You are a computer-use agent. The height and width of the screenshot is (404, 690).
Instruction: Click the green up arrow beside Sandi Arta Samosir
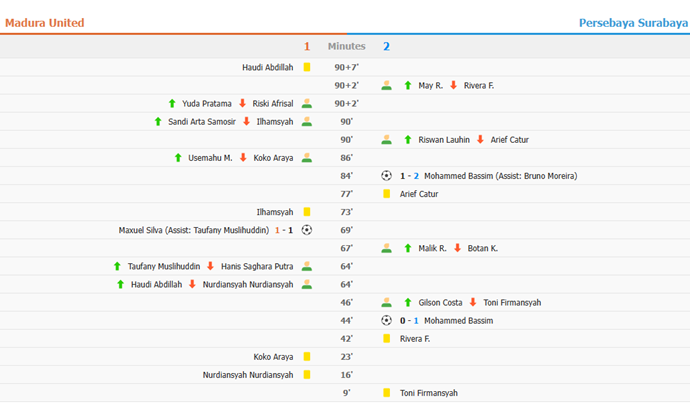pos(158,121)
